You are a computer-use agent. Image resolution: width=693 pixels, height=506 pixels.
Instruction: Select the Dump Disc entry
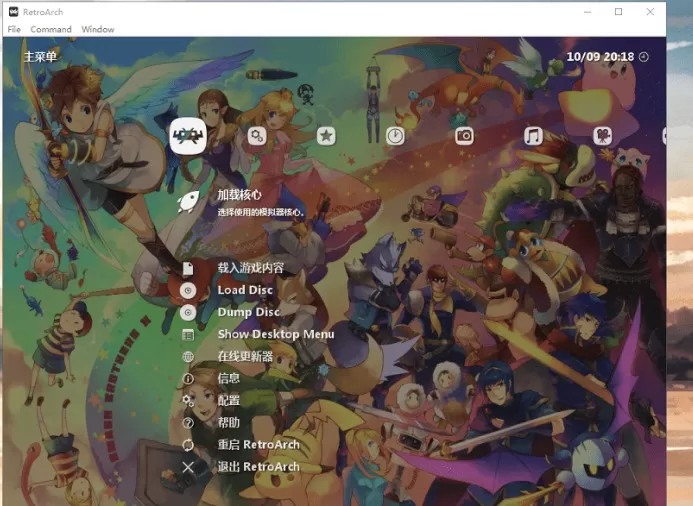tap(248, 312)
